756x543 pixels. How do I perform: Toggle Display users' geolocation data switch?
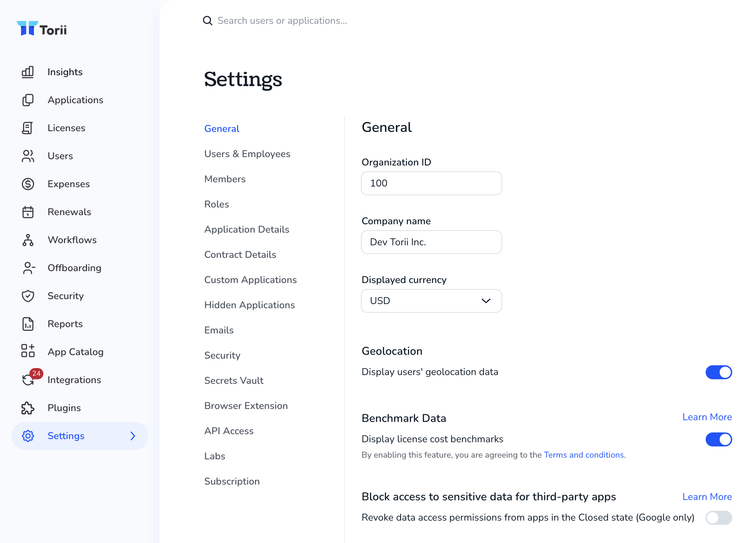pos(719,372)
